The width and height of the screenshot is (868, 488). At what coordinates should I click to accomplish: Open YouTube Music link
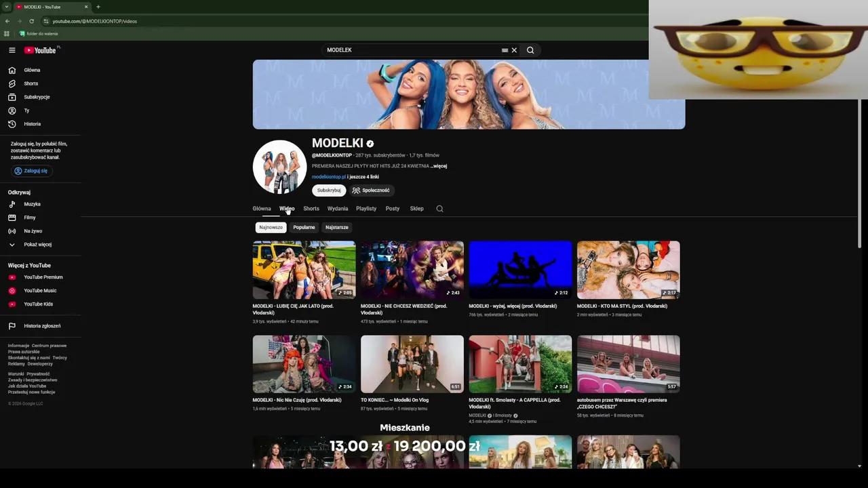[41, 291]
